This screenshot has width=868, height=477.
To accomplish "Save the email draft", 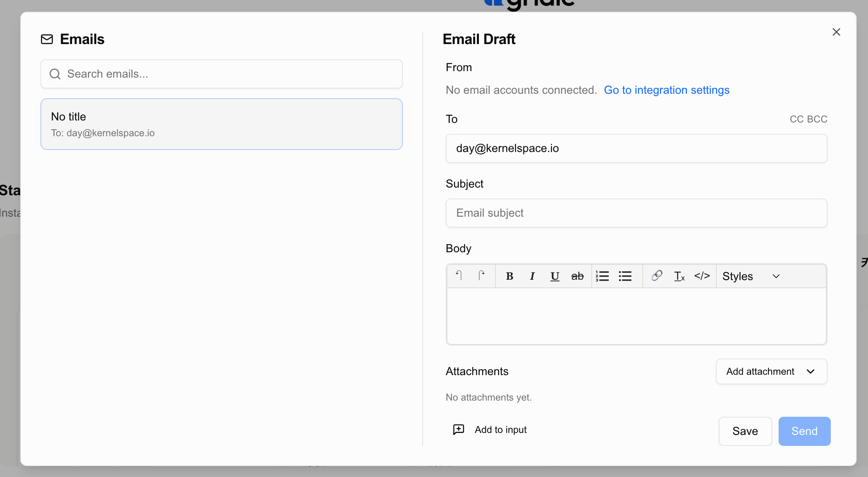I will (x=745, y=431).
